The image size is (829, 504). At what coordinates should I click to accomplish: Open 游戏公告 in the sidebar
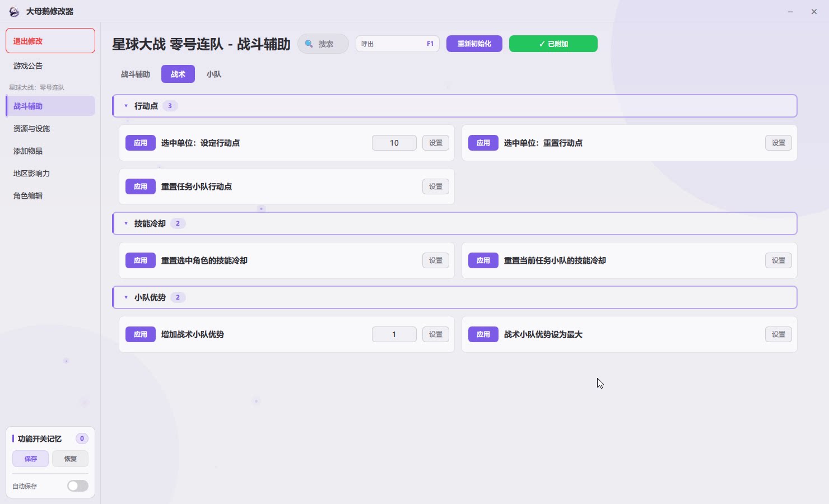coord(50,66)
